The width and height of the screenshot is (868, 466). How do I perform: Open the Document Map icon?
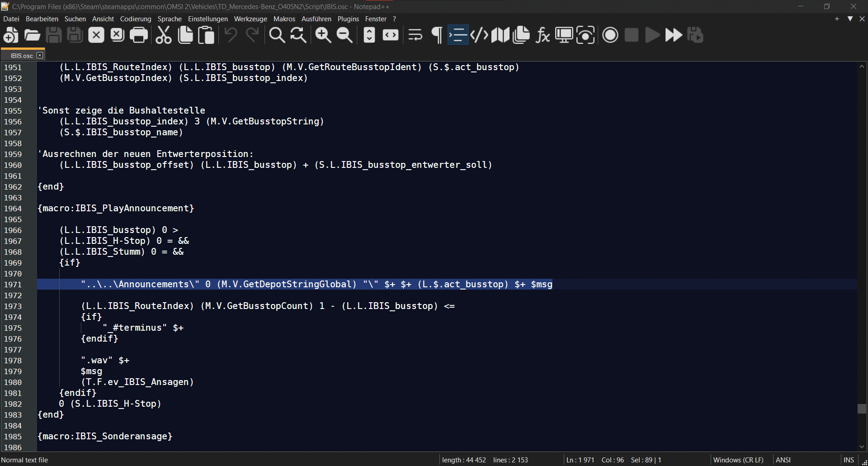click(500, 35)
